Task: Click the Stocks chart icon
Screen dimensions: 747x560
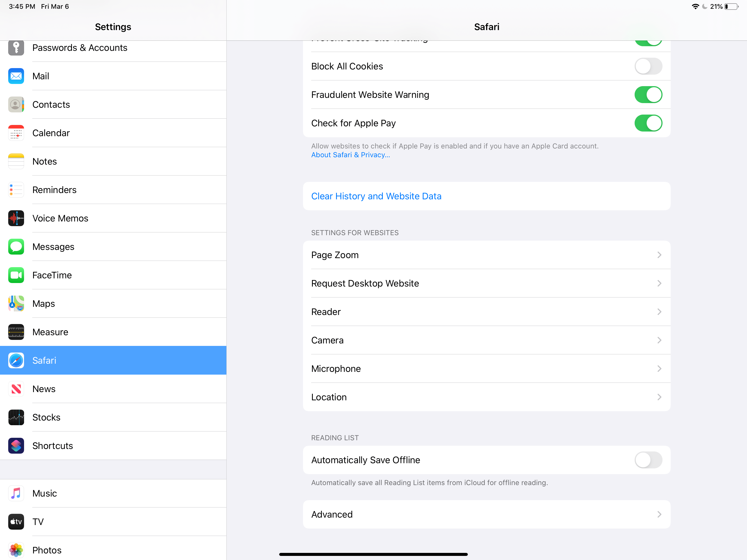Action: [x=16, y=417]
